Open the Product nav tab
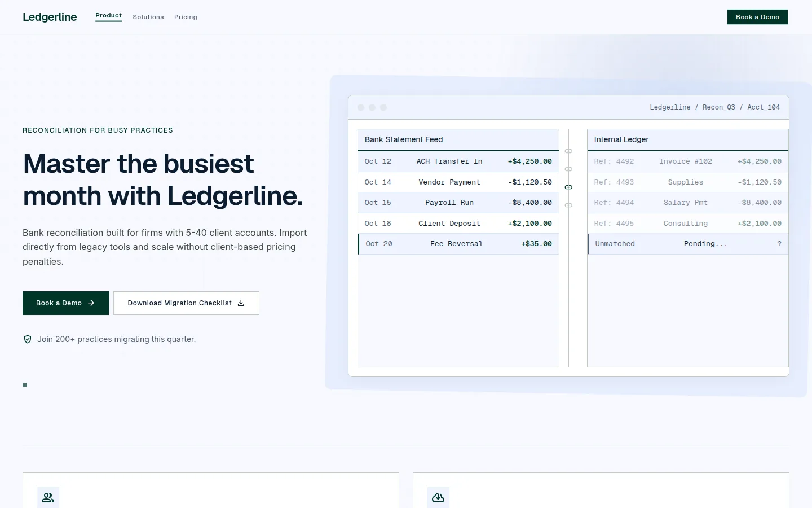812x508 pixels. [x=108, y=16]
